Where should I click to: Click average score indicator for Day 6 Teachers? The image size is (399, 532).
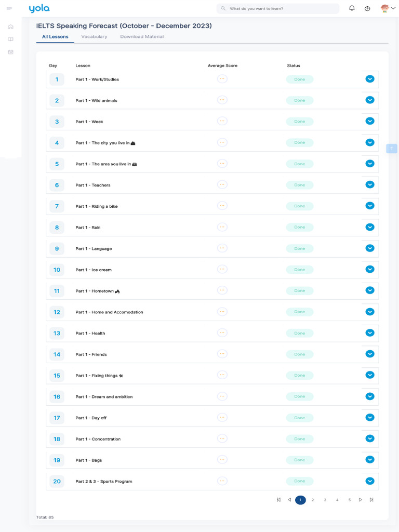tap(222, 184)
